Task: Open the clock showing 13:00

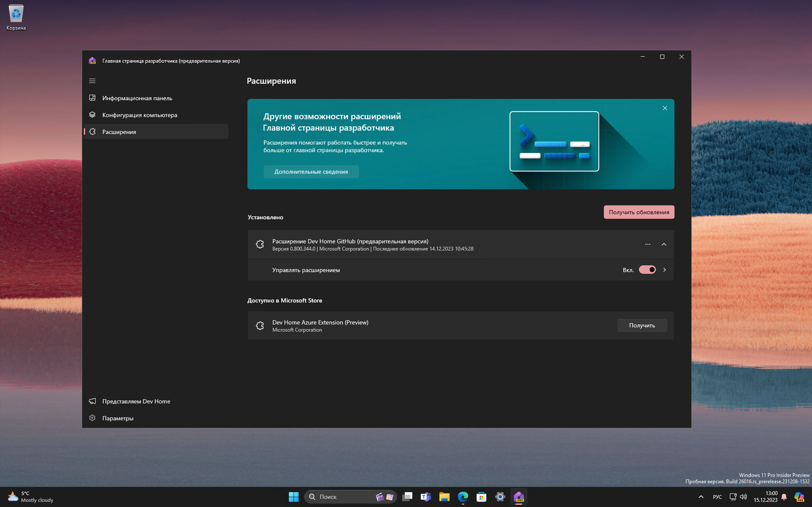Action: click(765, 497)
